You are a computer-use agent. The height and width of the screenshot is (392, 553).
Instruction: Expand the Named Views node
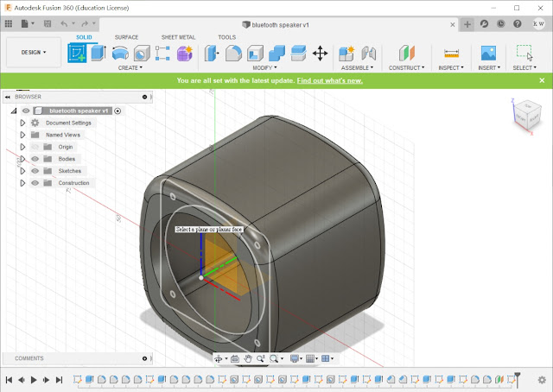[x=22, y=135]
